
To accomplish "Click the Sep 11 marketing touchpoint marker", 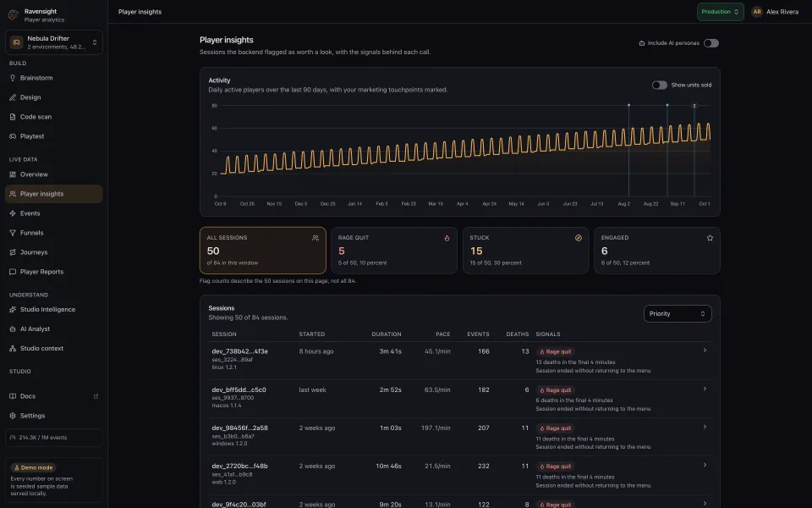I will point(667,105).
